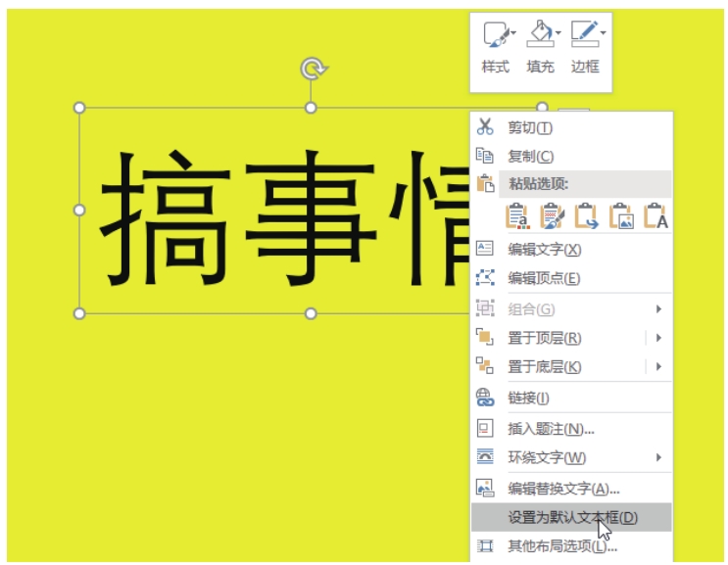Open 链接(I) link entry

572,398
